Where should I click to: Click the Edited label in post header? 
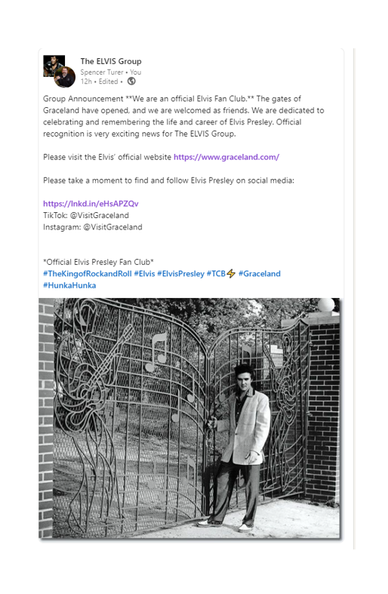coord(108,81)
